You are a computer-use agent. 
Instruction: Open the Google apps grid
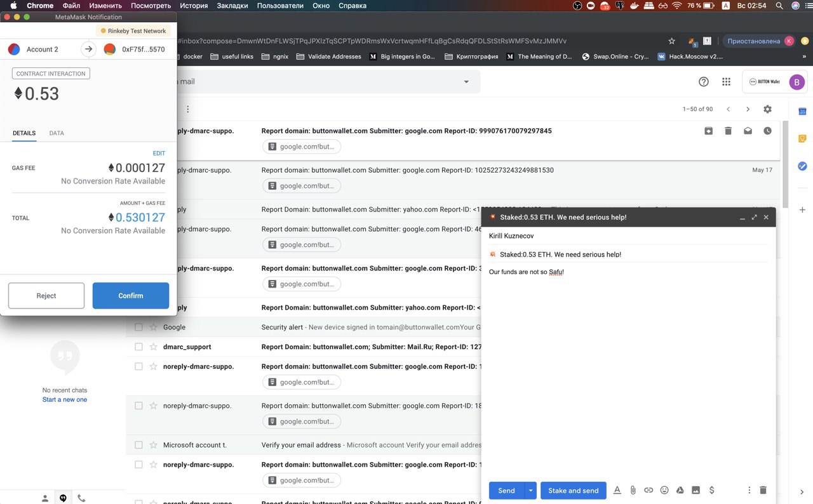[x=726, y=81]
